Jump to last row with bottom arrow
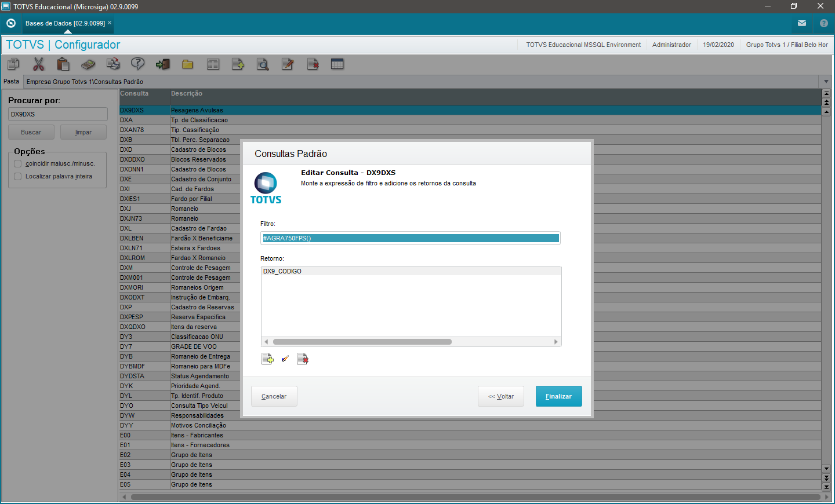 [826, 487]
